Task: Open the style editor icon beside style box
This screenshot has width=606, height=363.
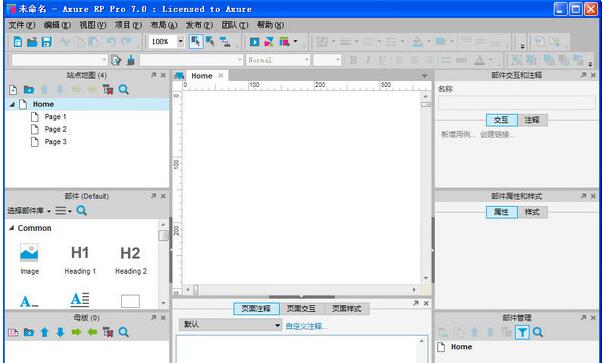Action: tap(116, 60)
